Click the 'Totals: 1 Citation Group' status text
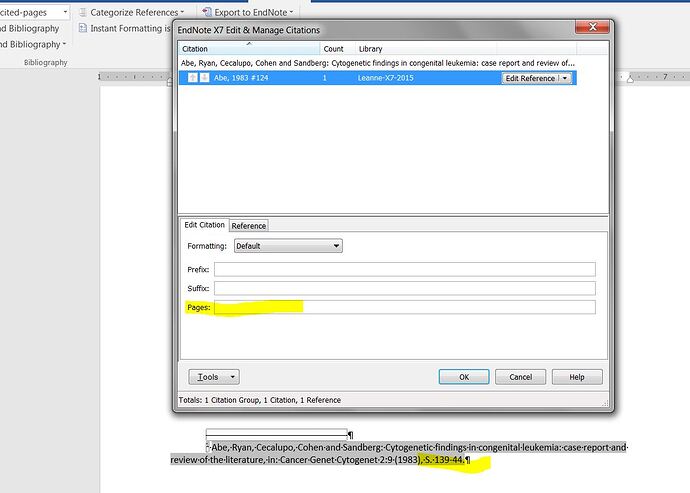The height and width of the screenshot is (493, 690). pos(260,400)
